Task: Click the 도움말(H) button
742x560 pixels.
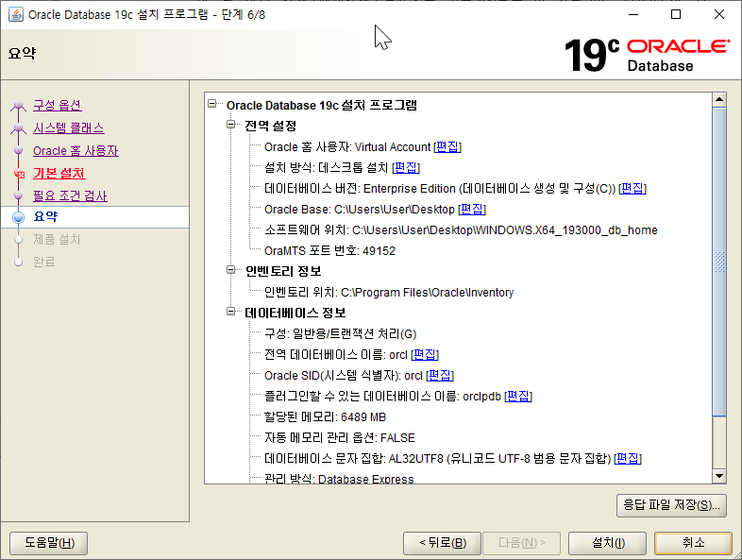Action: (x=49, y=543)
